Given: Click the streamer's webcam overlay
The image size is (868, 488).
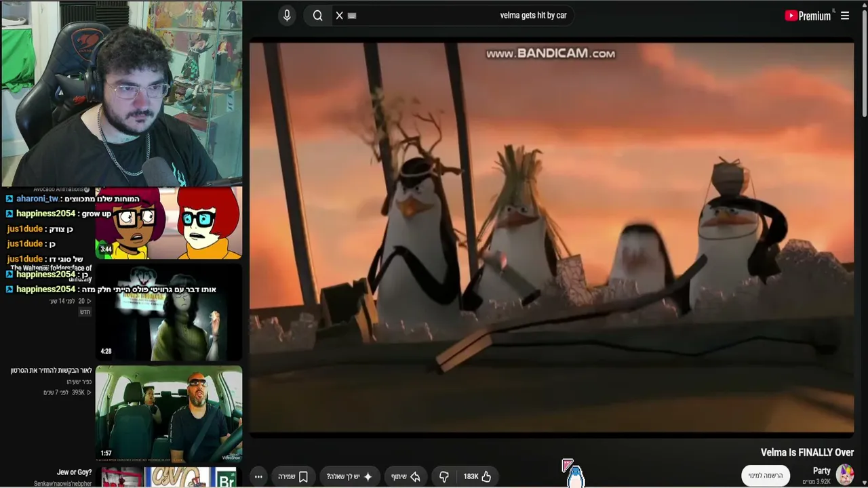Looking at the screenshot, I should [x=121, y=93].
